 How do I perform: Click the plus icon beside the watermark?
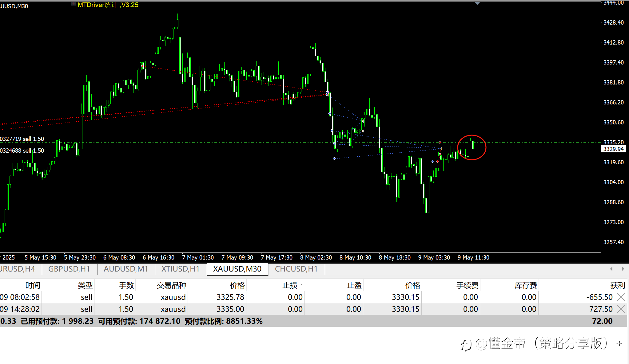tap(619, 343)
